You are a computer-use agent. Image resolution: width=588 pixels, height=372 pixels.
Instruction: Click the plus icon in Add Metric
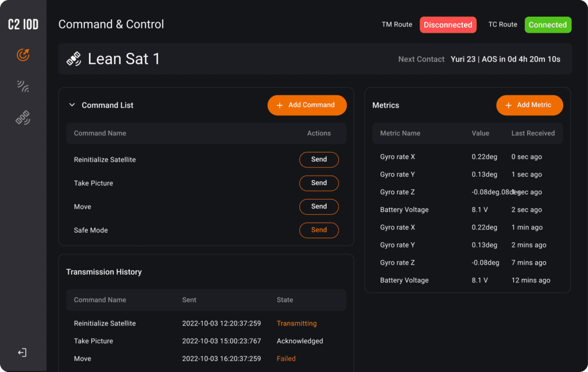click(x=508, y=105)
